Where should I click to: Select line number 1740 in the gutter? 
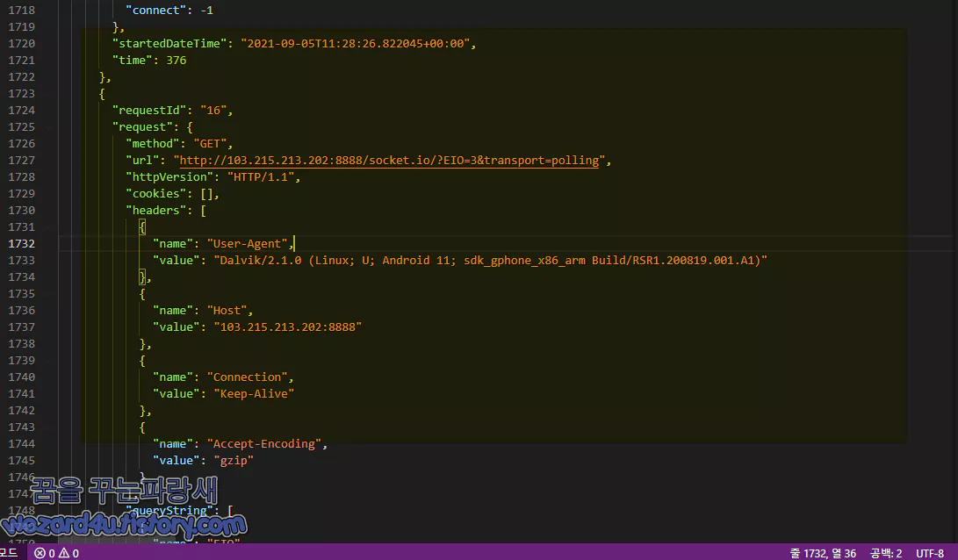click(x=21, y=377)
